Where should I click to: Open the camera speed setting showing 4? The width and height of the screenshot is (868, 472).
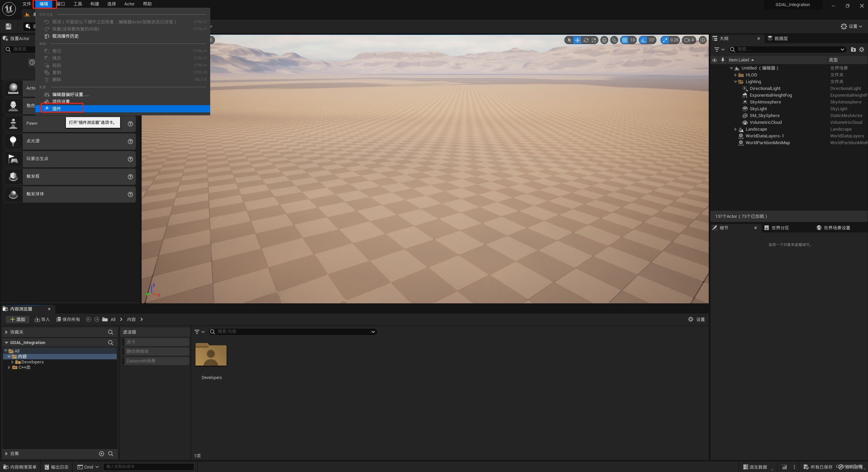click(x=689, y=40)
